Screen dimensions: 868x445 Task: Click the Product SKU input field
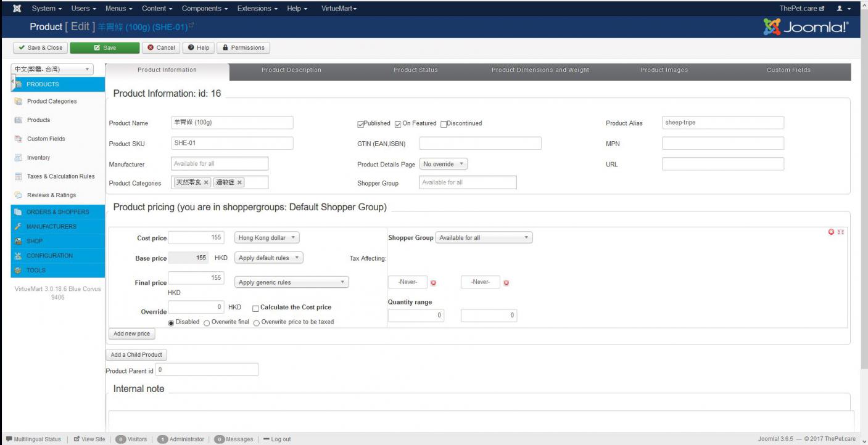click(x=232, y=144)
